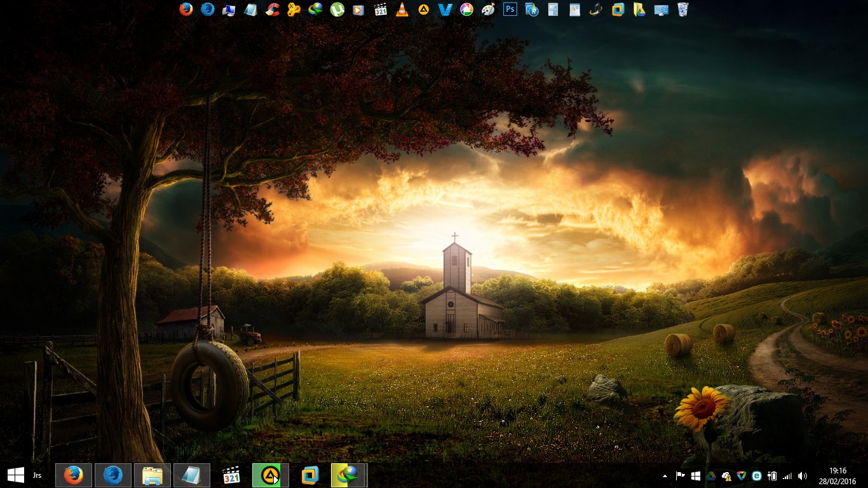Click the Windows Start button
868x488 pixels.
pyautogui.click(x=15, y=475)
